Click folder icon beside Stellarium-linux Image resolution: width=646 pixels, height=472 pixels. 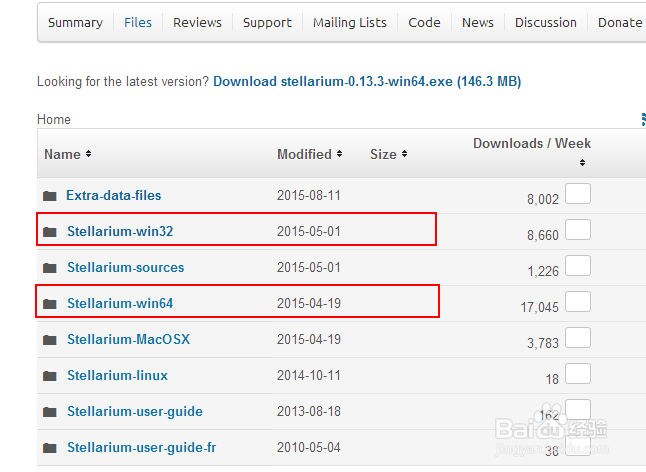tap(50, 376)
